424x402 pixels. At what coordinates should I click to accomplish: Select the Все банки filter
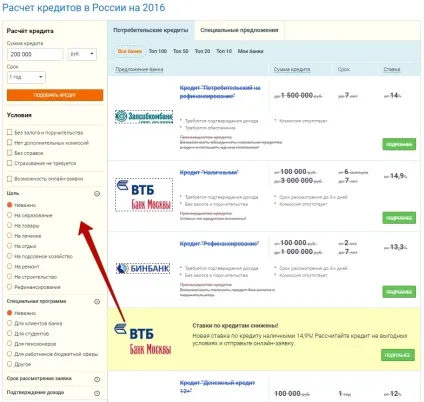click(x=130, y=51)
